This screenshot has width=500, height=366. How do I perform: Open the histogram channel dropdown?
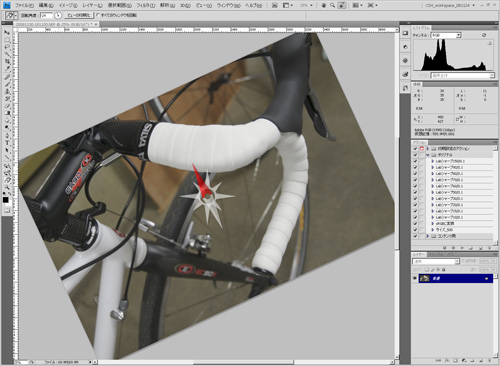446,35
